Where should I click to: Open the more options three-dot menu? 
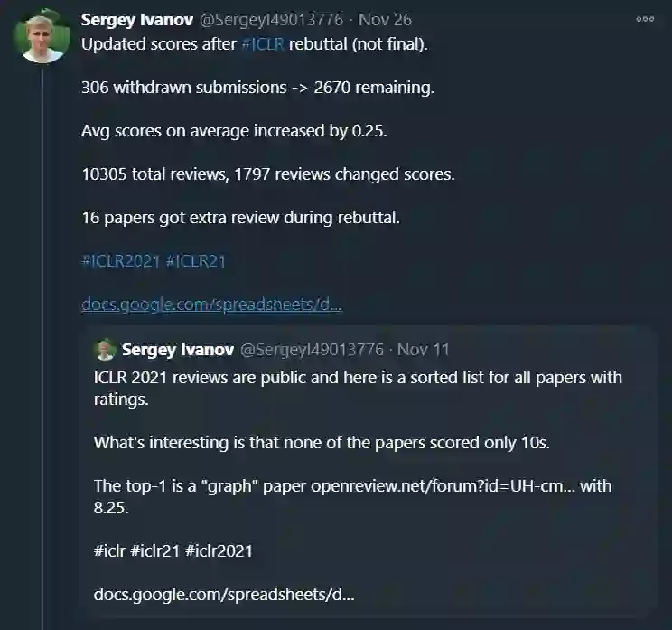645,20
